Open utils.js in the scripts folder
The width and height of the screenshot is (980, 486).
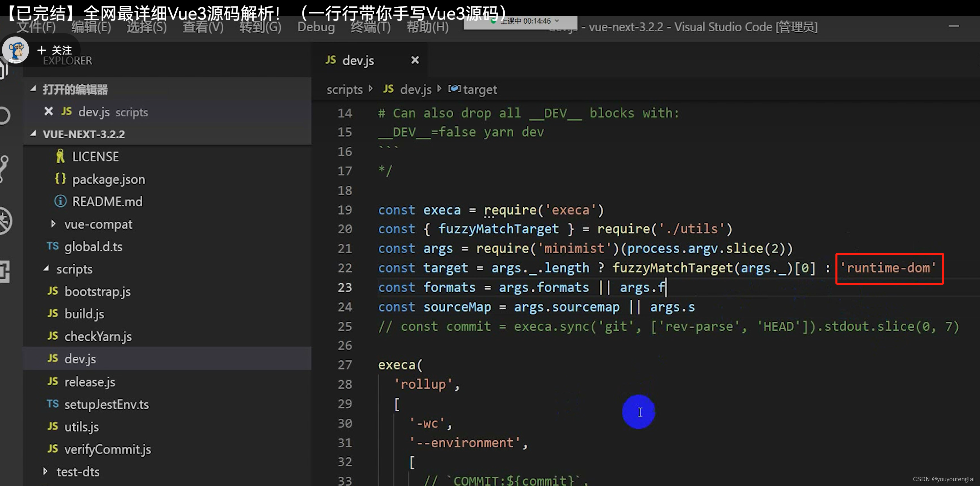tap(81, 427)
